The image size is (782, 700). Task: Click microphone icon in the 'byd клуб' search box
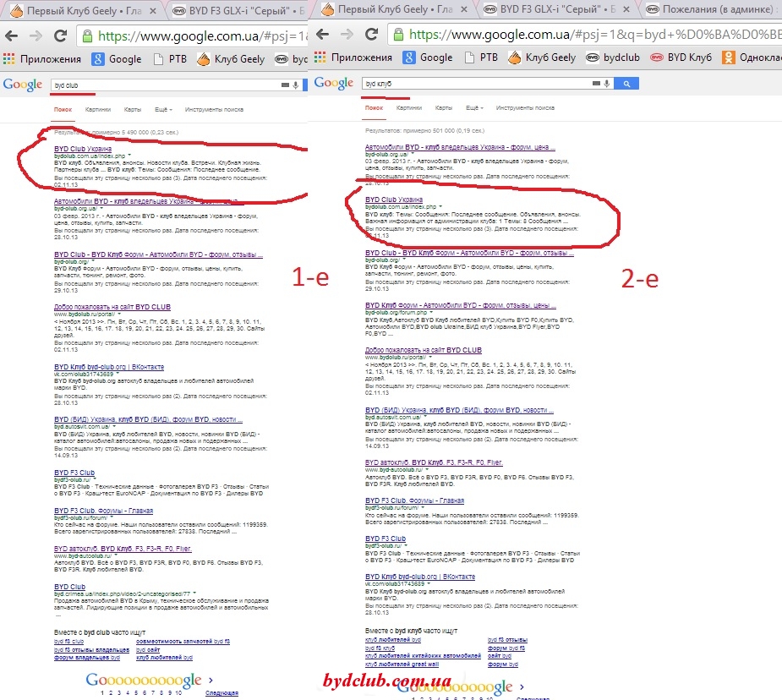(x=606, y=84)
